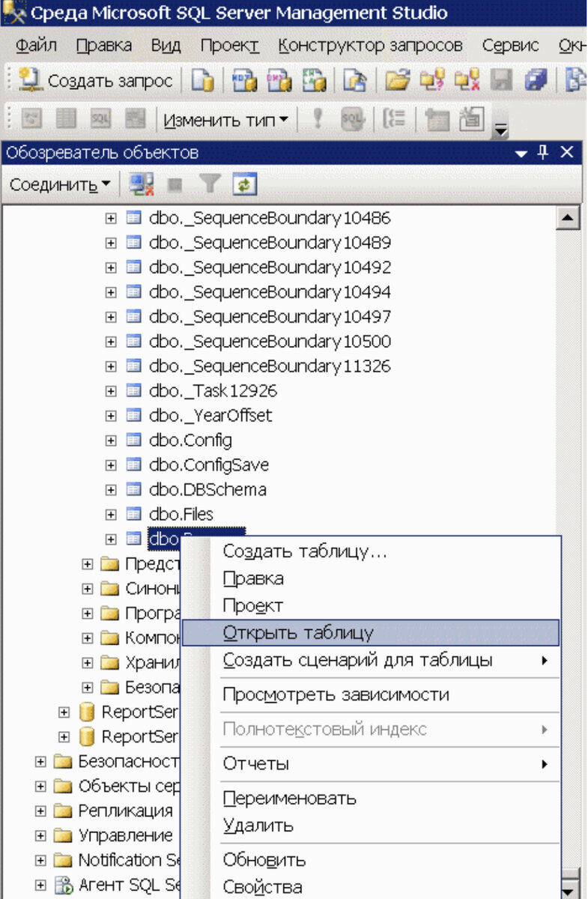This screenshot has width=588, height=899.
Task: Click the Disconnect icon in Object Explorer
Action: coord(141,184)
